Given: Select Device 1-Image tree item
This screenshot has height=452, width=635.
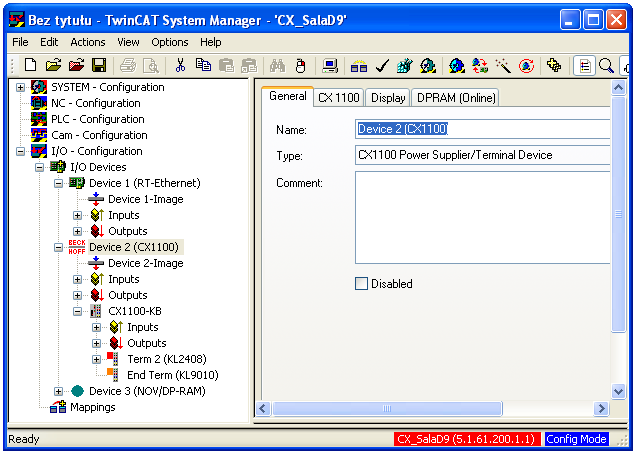Looking at the screenshot, I should pyautogui.click(x=145, y=199).
